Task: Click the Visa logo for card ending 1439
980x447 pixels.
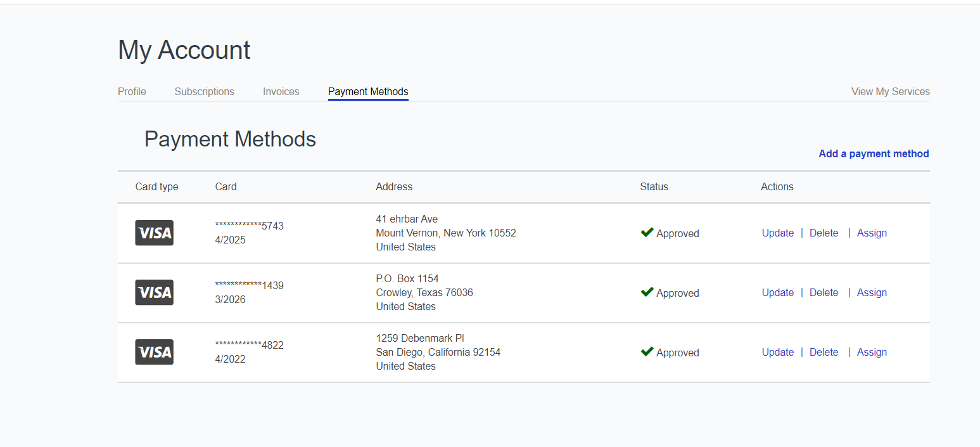Action: 154,292
